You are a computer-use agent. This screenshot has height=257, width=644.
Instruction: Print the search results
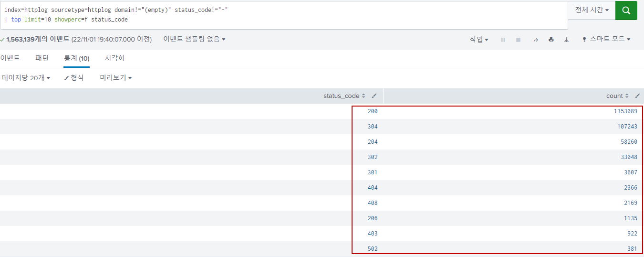[x=551, y=40]
